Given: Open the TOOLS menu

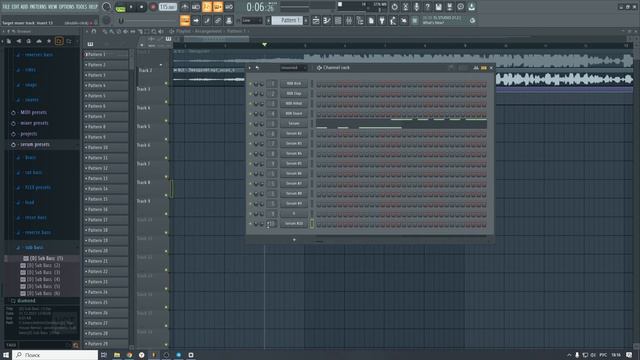Looking at the screenshot, I should [x=81, y=7].
